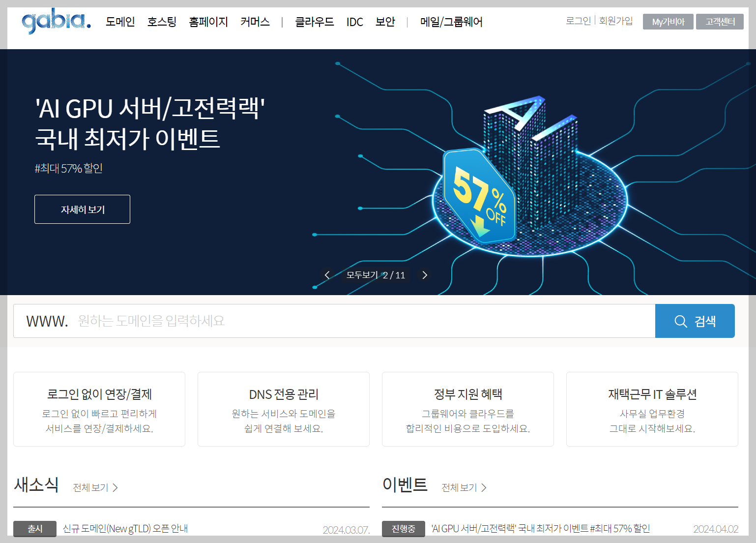
Task: Open 로그인 없이 연장/결제 card
Action: [99, 409]
